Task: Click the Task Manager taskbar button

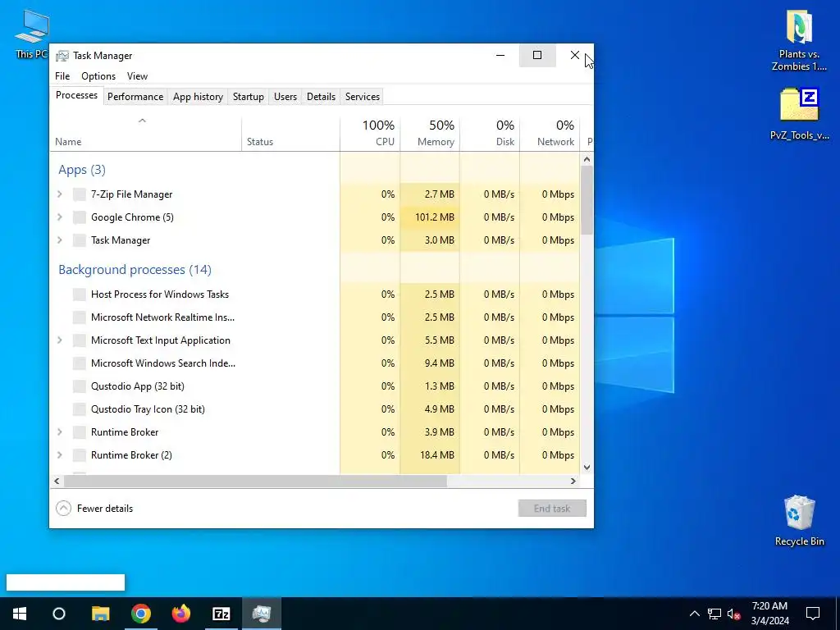Action: point(262,614)
